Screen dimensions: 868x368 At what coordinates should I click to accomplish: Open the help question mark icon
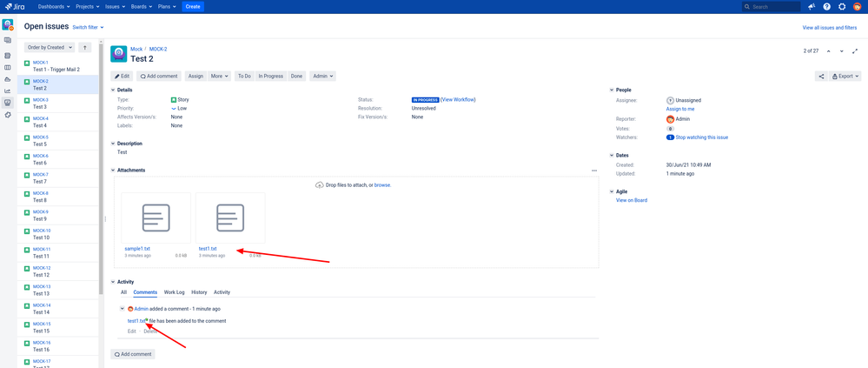(826, 7)
